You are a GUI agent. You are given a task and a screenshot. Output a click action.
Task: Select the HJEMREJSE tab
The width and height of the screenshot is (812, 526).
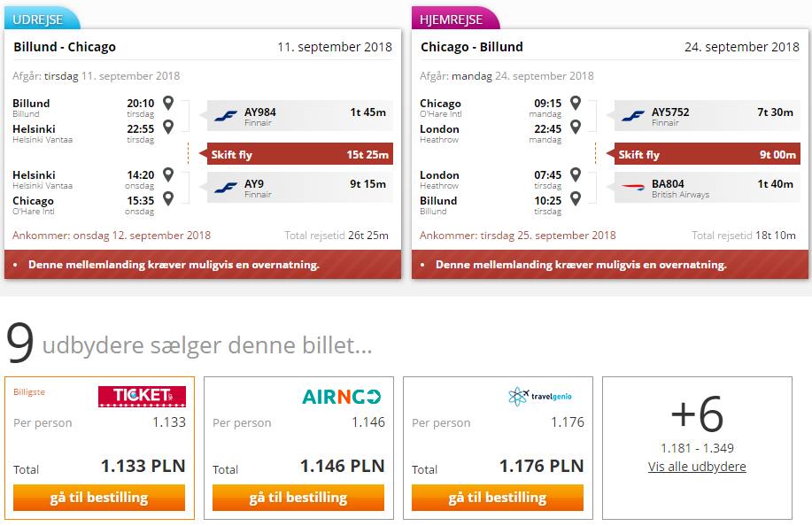click(x=454, y=19)
